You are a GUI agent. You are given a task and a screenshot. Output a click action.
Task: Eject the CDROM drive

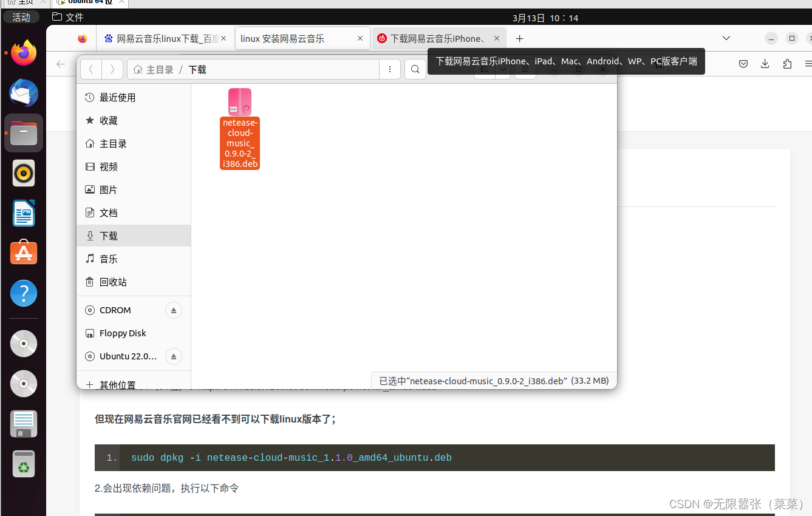173,310
